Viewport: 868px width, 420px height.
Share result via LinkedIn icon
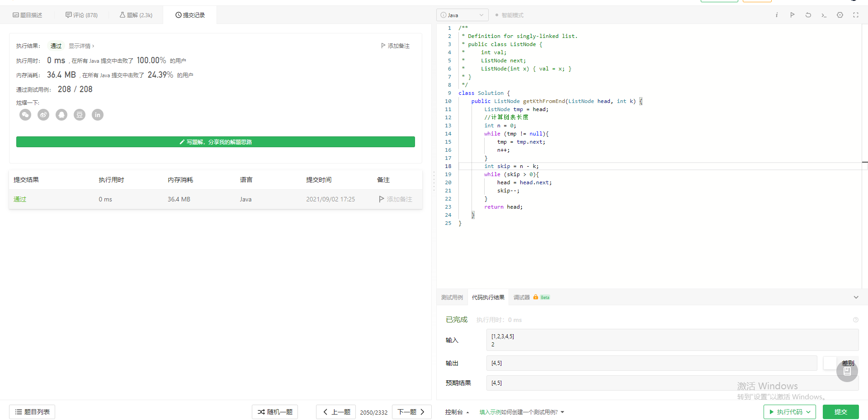click(98, 115)
